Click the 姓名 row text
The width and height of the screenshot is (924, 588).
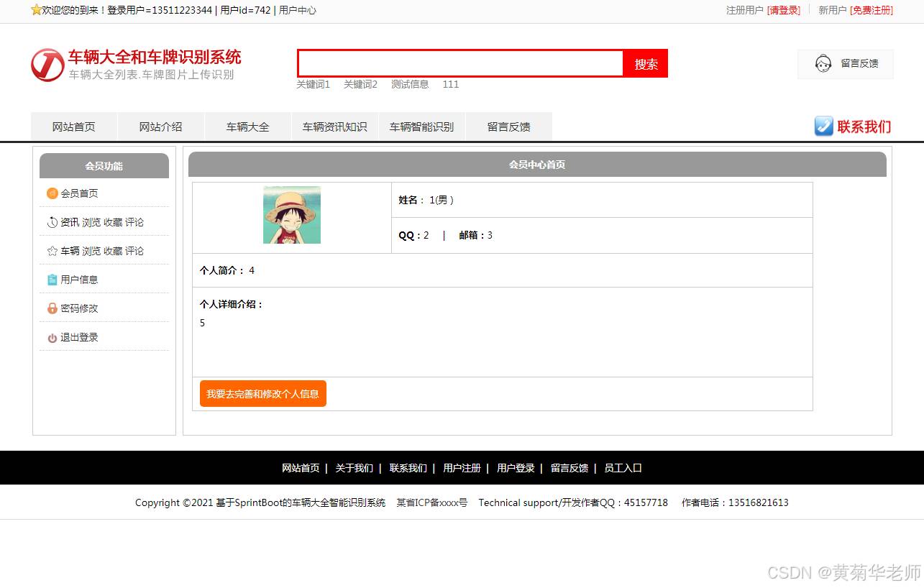click(x=426, y=200)
